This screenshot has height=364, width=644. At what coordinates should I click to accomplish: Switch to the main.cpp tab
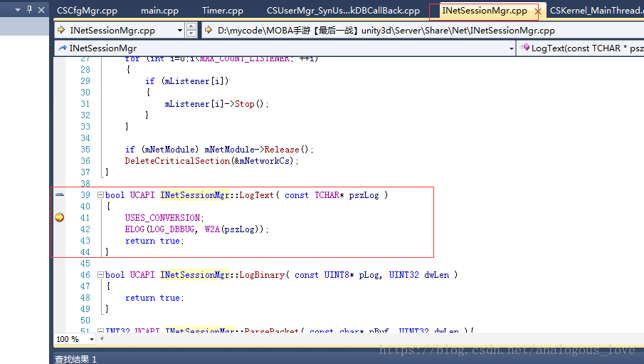point(160,10)
